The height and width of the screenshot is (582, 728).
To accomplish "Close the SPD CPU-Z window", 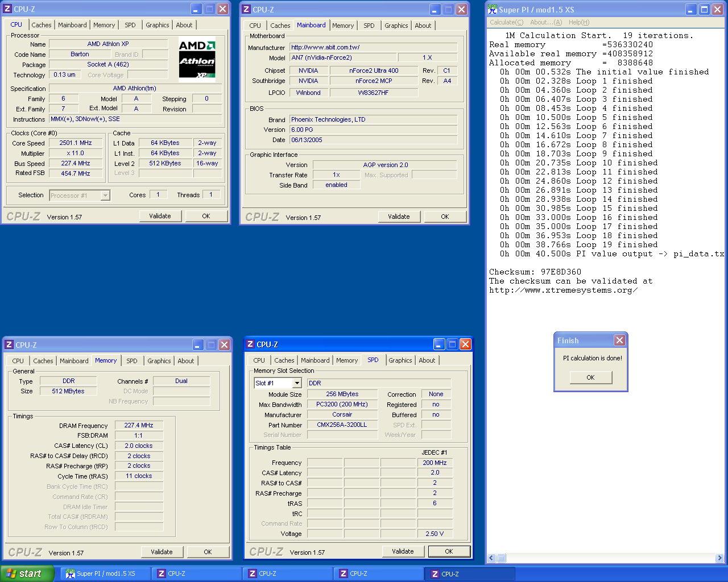I will click(465, 344).
